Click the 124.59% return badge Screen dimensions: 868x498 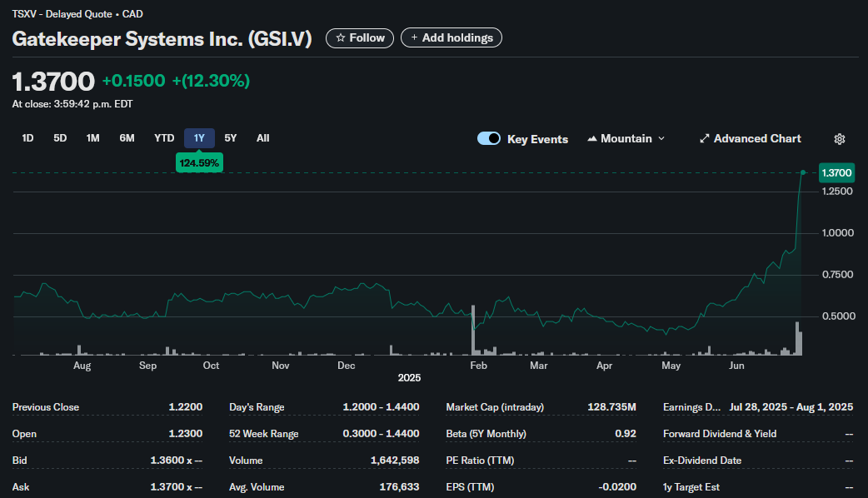[x=199, y=163]
